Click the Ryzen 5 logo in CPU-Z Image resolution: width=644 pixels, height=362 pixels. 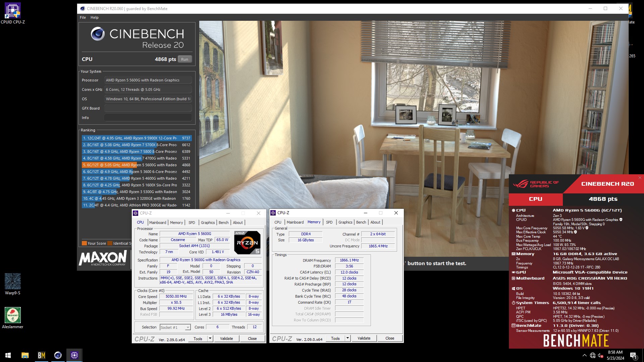[247, 242]
